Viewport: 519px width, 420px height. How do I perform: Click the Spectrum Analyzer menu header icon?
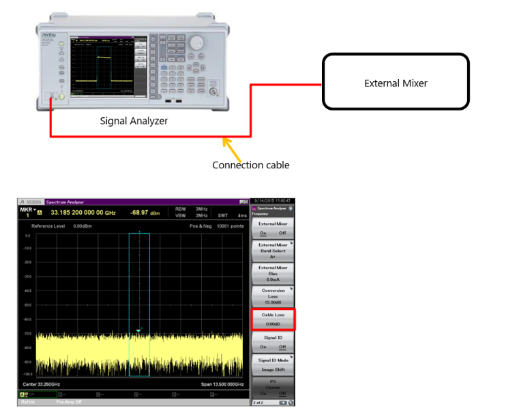[x=254, y=208]
